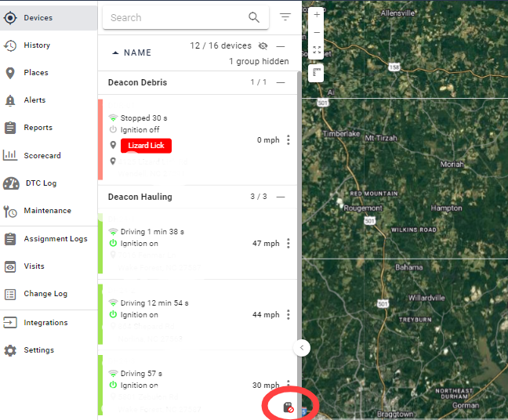
Task: Sort devices by NAME
Action: (x=132, y=52)
